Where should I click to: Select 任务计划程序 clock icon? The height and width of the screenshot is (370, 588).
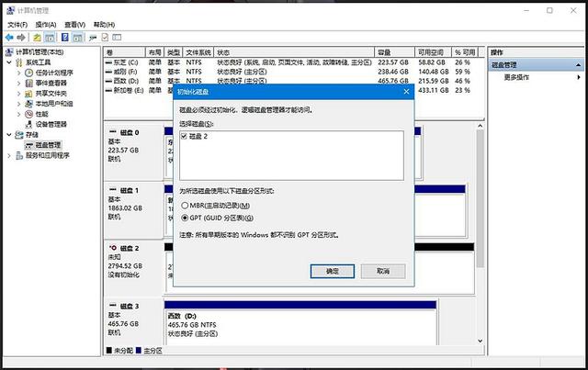pos(28,73)
